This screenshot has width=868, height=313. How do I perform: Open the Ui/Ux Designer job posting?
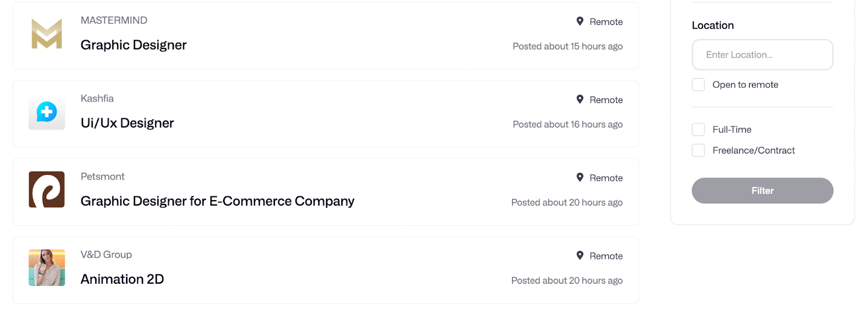pyautogui.click(x=127, y=123)
